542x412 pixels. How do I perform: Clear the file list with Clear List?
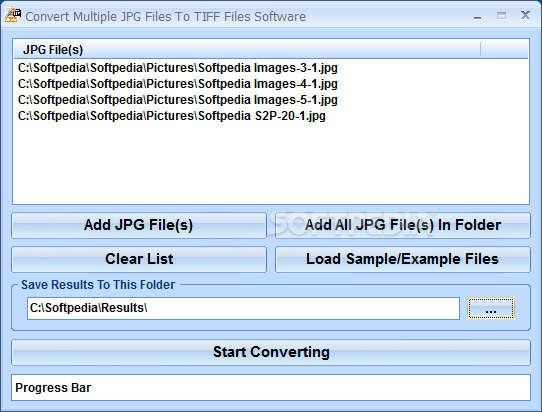[139, 259]
